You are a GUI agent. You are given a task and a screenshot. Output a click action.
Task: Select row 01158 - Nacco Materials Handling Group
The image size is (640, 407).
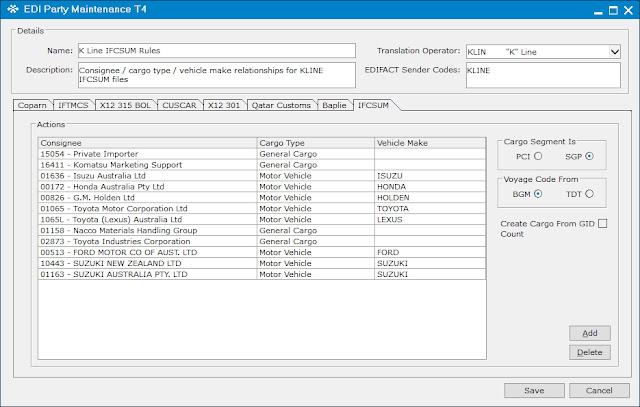pyautogui.click(x=262, y=230)
